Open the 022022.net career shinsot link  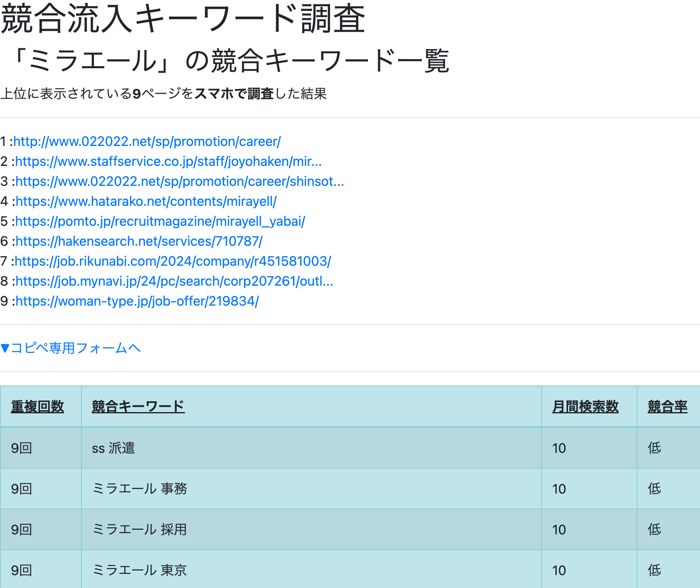180,181
